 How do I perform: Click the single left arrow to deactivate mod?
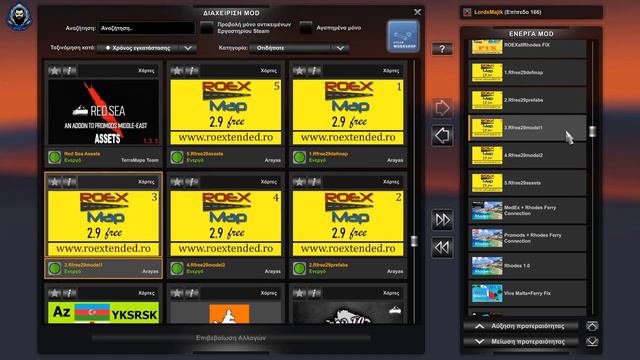(442, 136)
